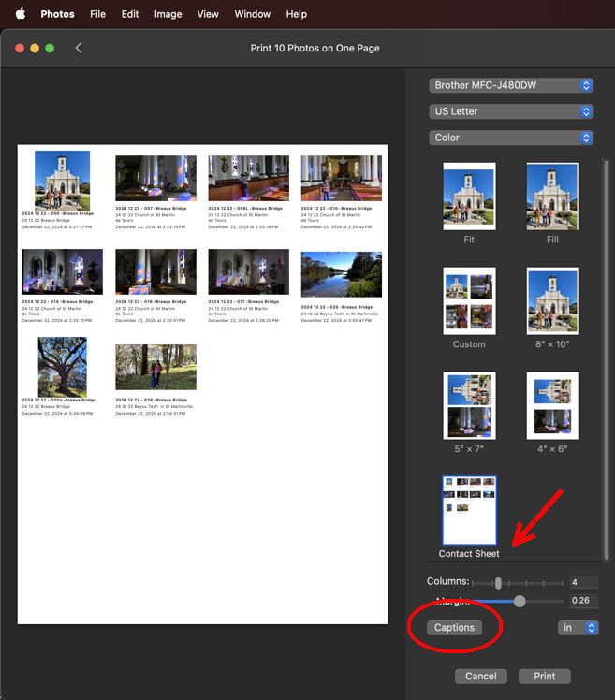Click caption '2024 12 22 - 000 -Breaux Bridge'
Viewport: 615px width, 700px height.
tap(58, 214)
